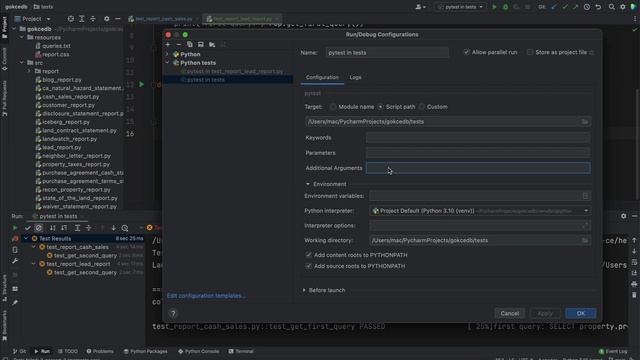Open Python Console tool window

pos(199,351)
